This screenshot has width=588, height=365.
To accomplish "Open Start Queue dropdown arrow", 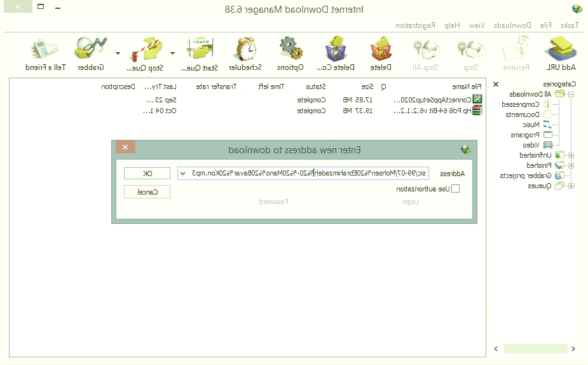I will click(x=172, y=53).
